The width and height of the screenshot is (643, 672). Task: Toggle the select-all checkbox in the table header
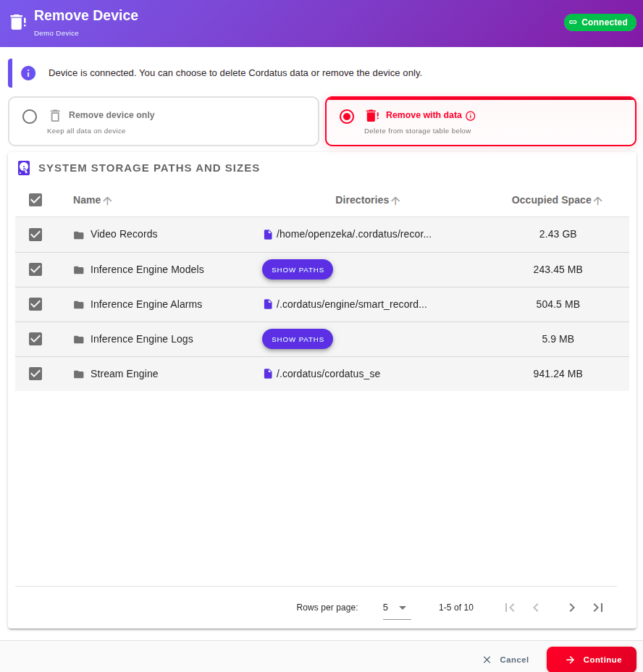35,200
